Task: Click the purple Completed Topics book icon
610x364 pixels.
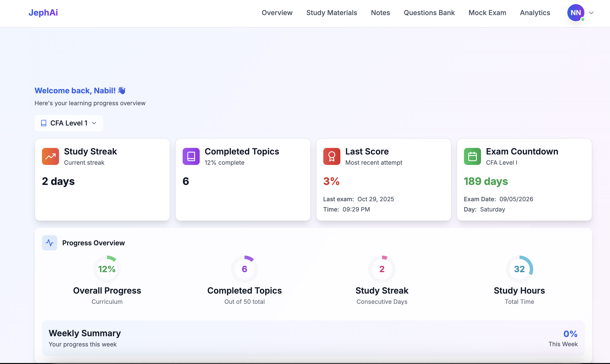Action: 191,156
